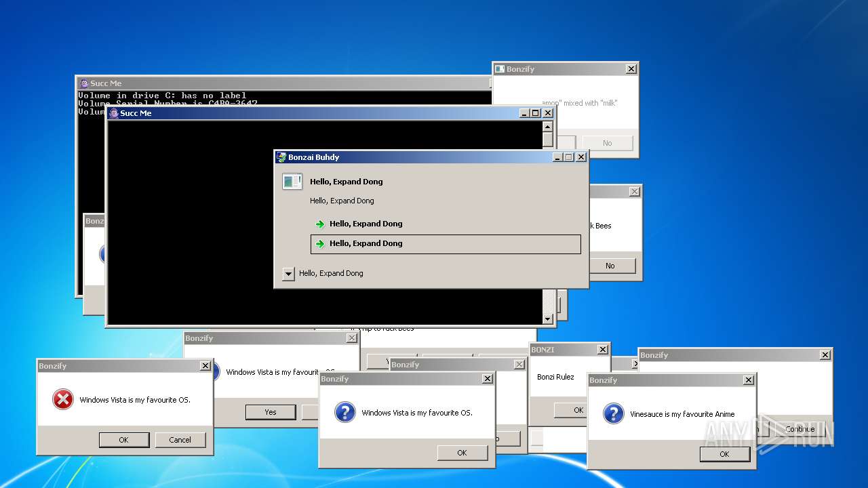Click the Bonzify window icon in top-right dialog

[x=500, y=69]
